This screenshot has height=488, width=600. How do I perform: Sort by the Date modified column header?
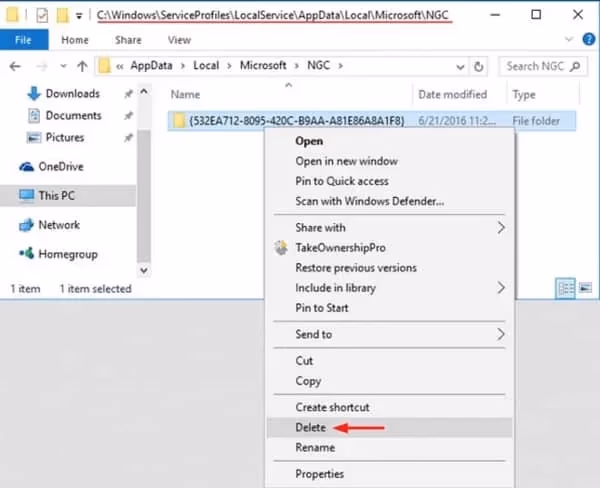(x=452, y=95)
